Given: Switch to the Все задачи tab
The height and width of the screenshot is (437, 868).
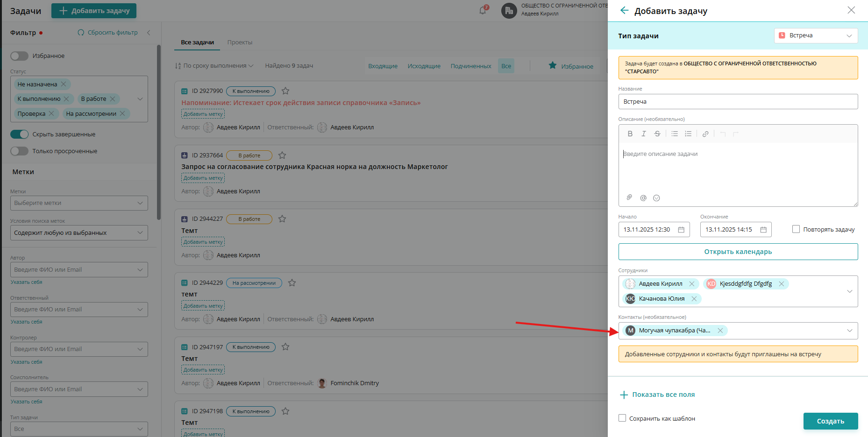Looking at the screenshot, I should 198,42.
